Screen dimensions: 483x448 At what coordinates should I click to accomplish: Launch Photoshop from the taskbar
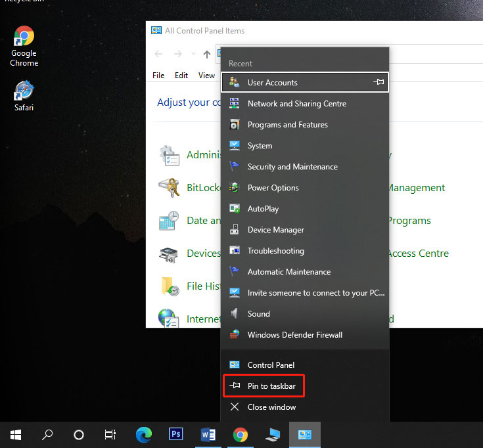176,435
